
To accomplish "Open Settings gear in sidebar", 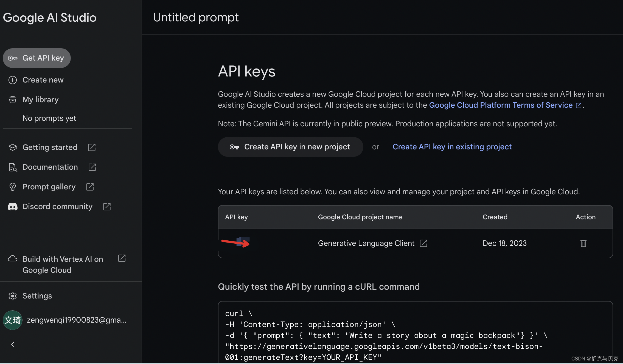I will pos(13,296).
